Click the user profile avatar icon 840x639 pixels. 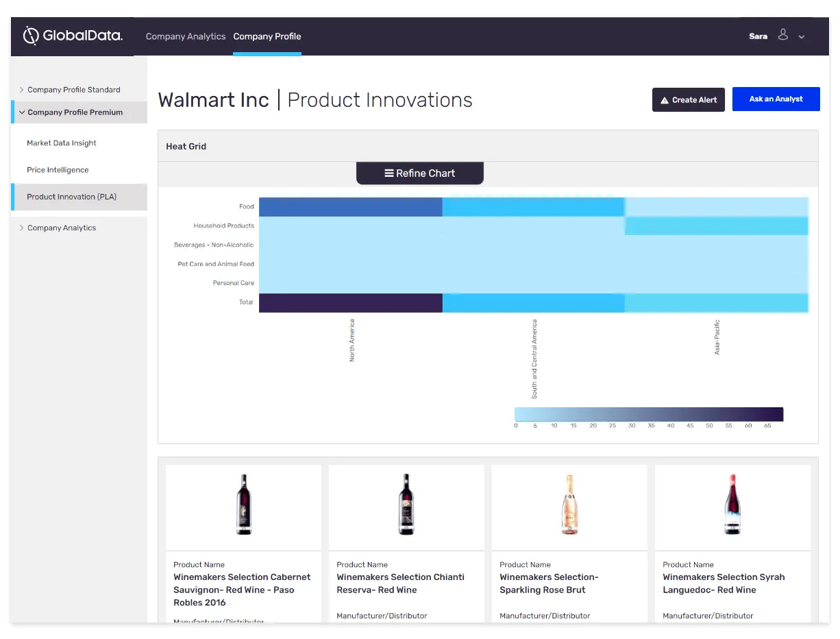783,36
